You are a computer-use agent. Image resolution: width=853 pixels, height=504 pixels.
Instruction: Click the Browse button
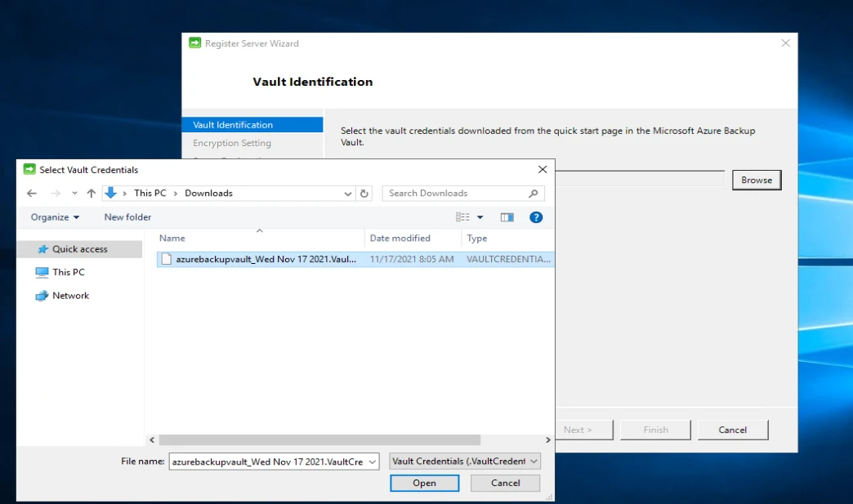(x=756, y=180)
